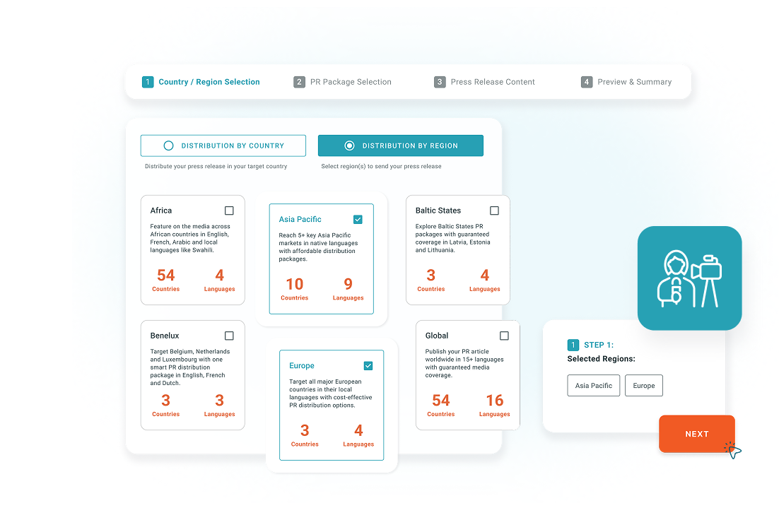Screen dimensions: 779x532
Task: Open the Press Release Content step
Action: click(492, 82)
